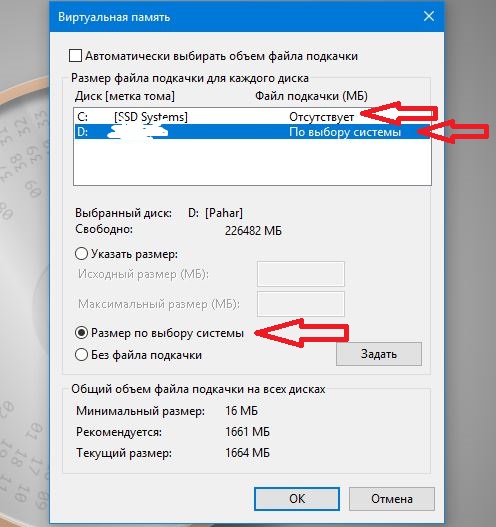Click the current size value 1664 МБ
The width and height of the screenshot is (496, 527).
tap(247, 453)
